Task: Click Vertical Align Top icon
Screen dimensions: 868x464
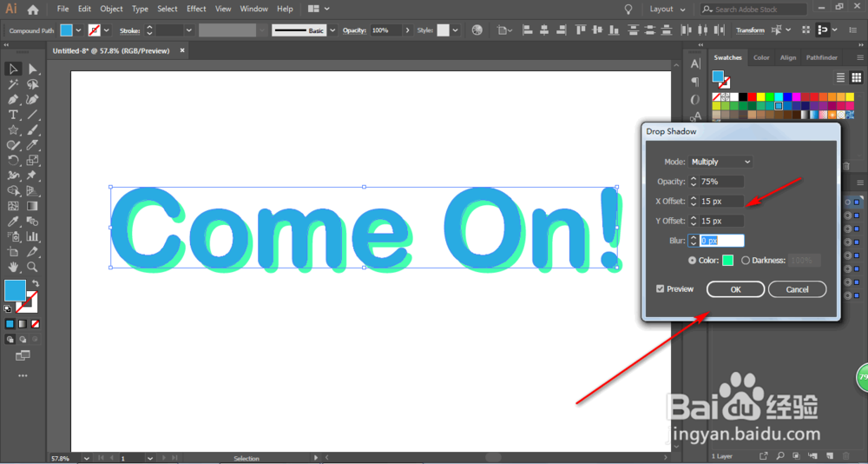Action: pyautogui.click(x=581, y=30)
